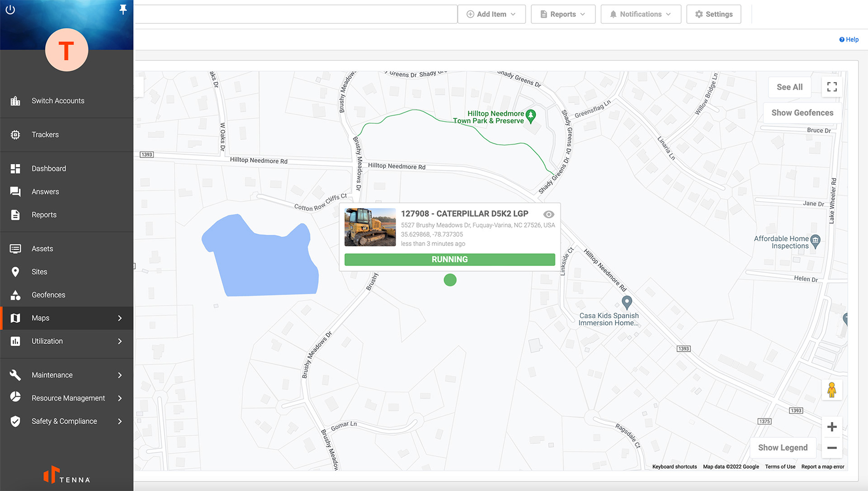Image resolution: width=868 pixels, height=491 pixels.
Task: Click the See All button
Action: (789, 87)
